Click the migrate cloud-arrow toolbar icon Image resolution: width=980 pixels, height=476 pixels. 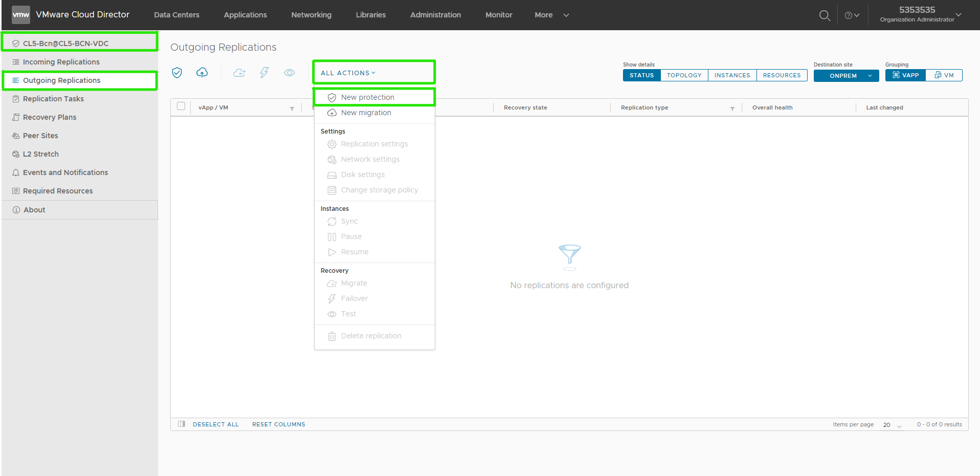point(239,73)
